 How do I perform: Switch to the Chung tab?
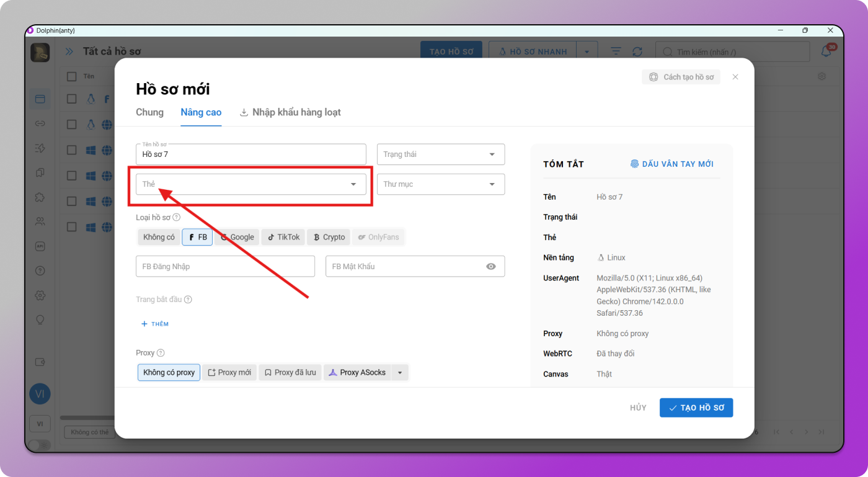tap(149, 112)
